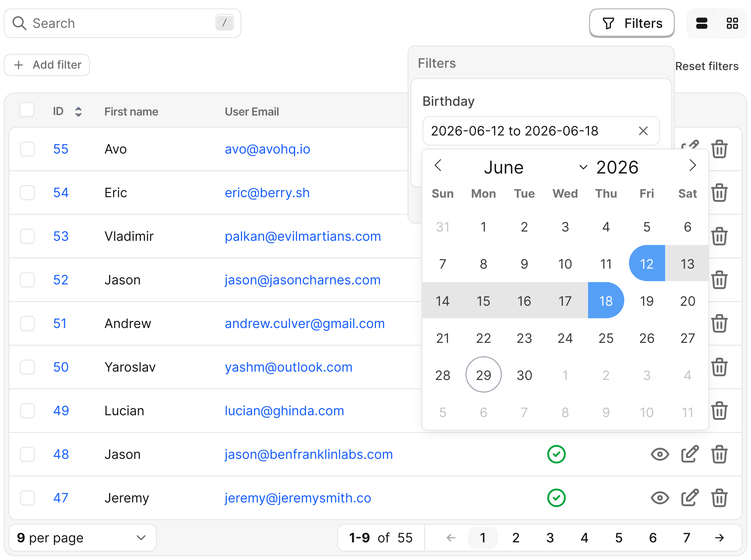Go to previous month in calendar
The height and width of the screenshot is (560, 751).
pyautogui.click(x=438, y=165)
